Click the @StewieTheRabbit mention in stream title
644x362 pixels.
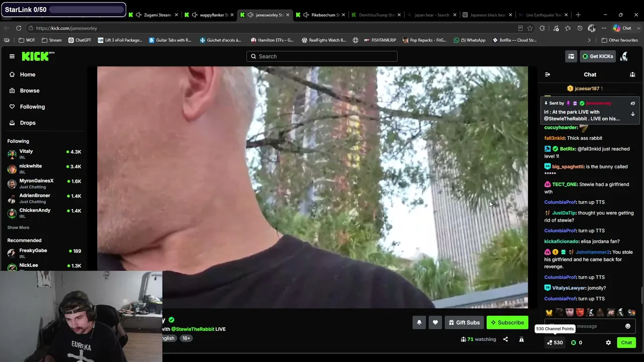click(193, 329)
